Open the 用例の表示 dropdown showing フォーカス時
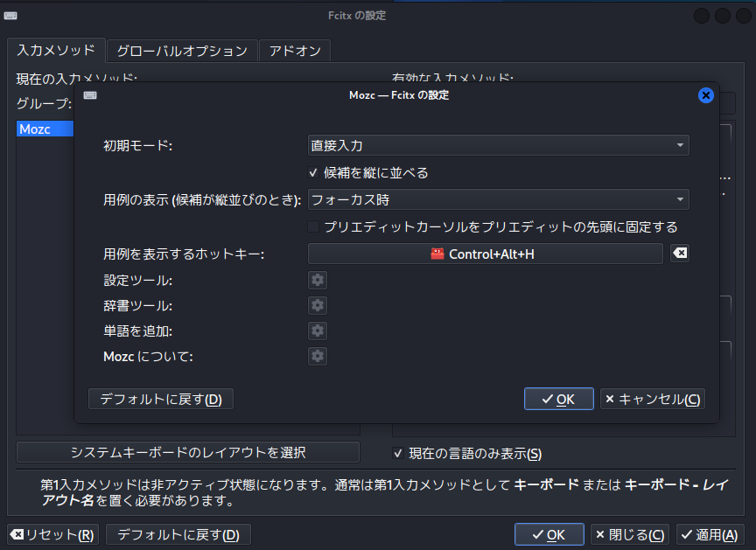The width and height of the screenshot is (756, 550). (499, 199)
